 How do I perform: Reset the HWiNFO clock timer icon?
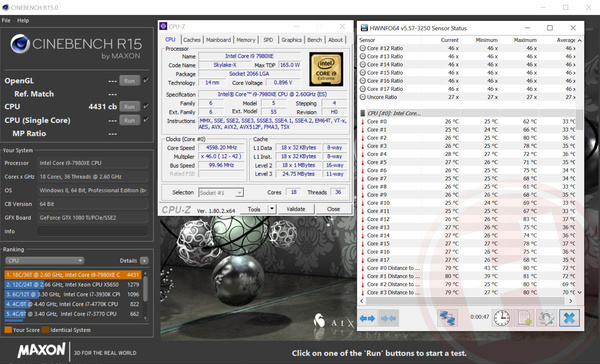[x=501, y=318]
